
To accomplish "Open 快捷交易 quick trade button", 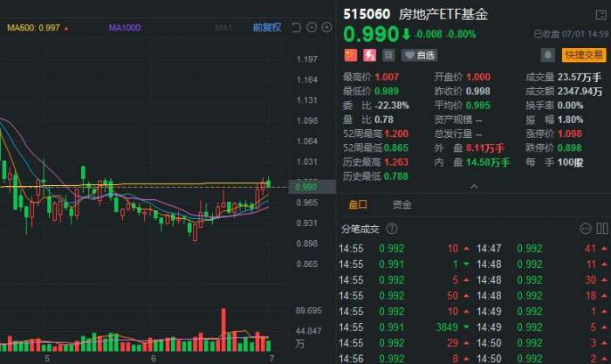I will point(584,55).
